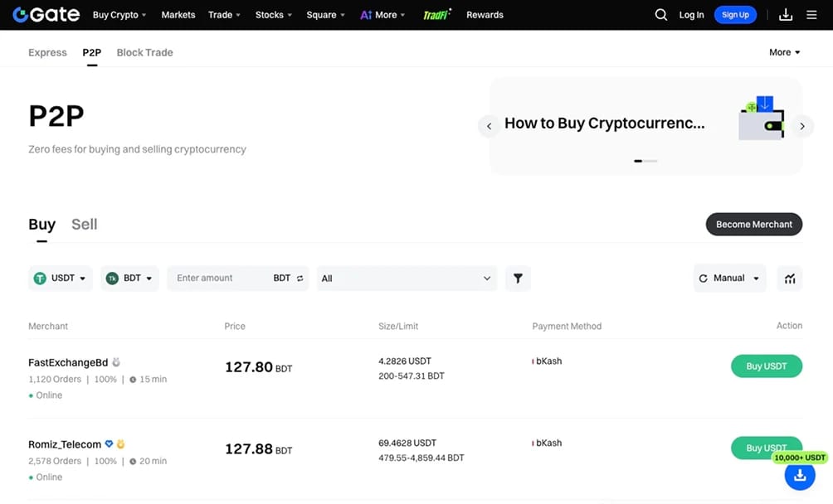
Task: Click the Merchant column header
Action: (x=48, y=327)
